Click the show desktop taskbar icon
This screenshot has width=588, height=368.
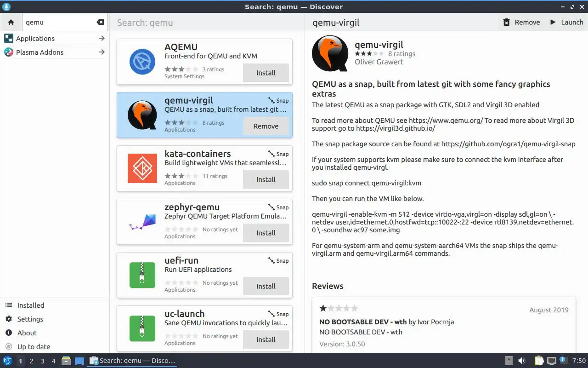79,361
